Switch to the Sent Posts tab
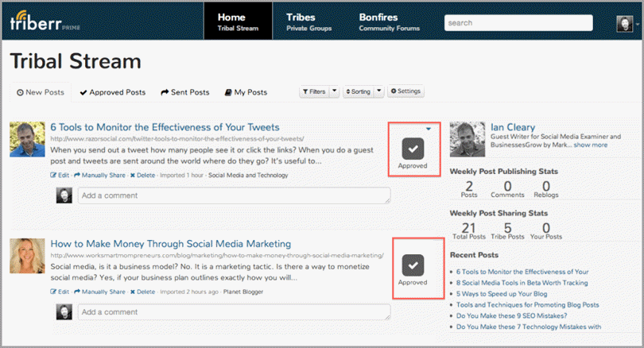This screenshot has height=348, width=644. pos(184,92)
